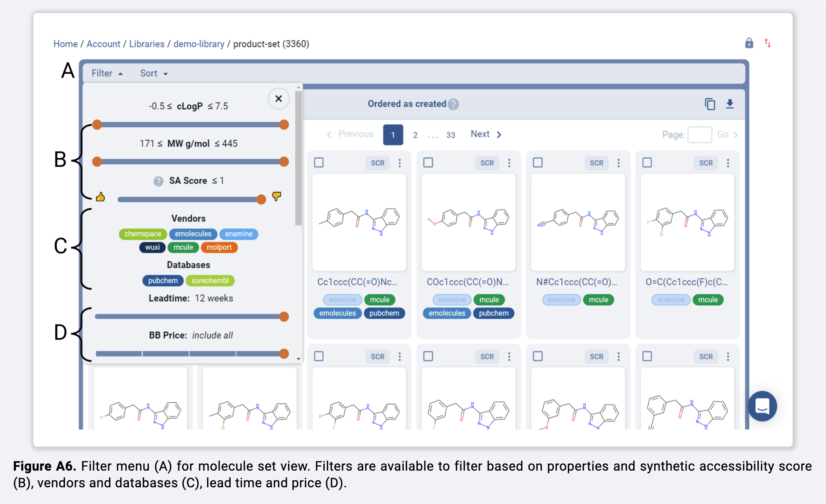The height and width of the screenshot is (504, 826).
Task: Click SA Score help question icon
Action: 158,181
